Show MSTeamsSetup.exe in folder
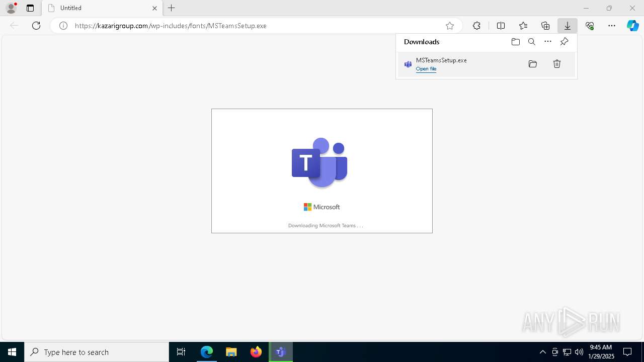This screenshot has height=362, width=644. pos(533,64)
